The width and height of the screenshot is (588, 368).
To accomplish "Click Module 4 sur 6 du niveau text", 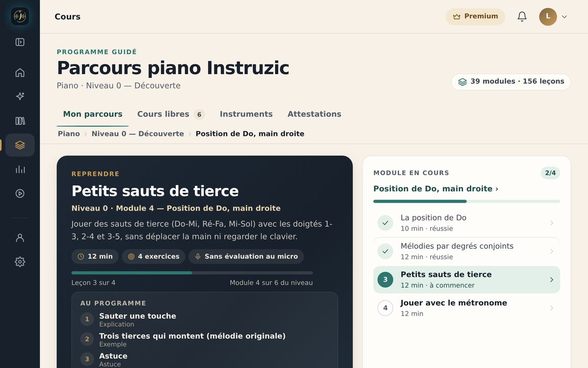I will pos(271,283).
